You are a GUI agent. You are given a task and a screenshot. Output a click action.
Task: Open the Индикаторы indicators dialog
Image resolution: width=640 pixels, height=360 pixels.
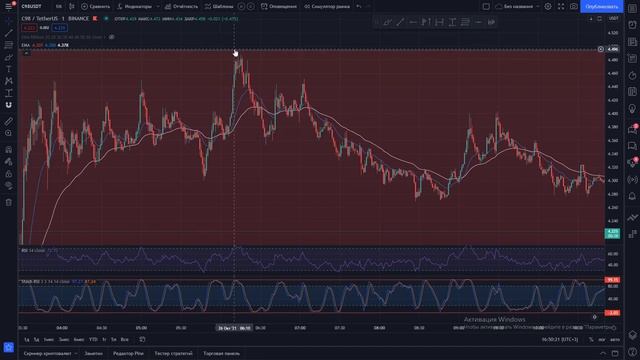pos(135,7)
